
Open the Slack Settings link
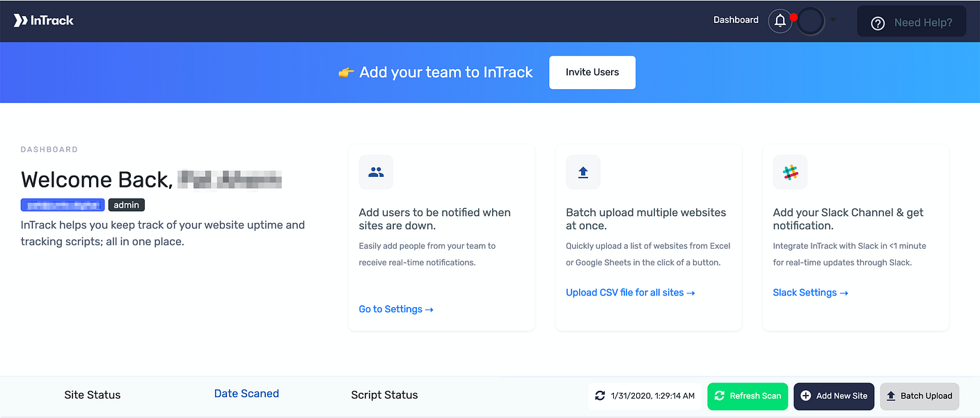click(810, 293)
